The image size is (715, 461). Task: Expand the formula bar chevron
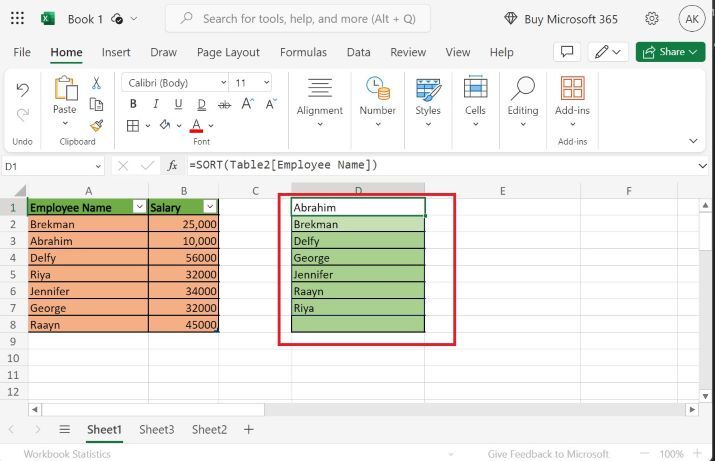click(x=702, y=166)
